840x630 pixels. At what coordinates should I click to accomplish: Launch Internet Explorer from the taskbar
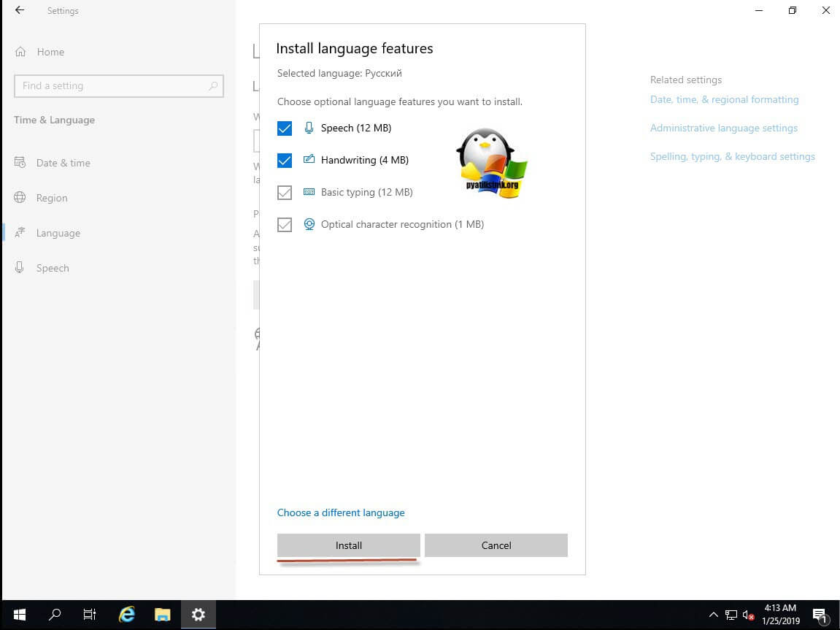127,615
